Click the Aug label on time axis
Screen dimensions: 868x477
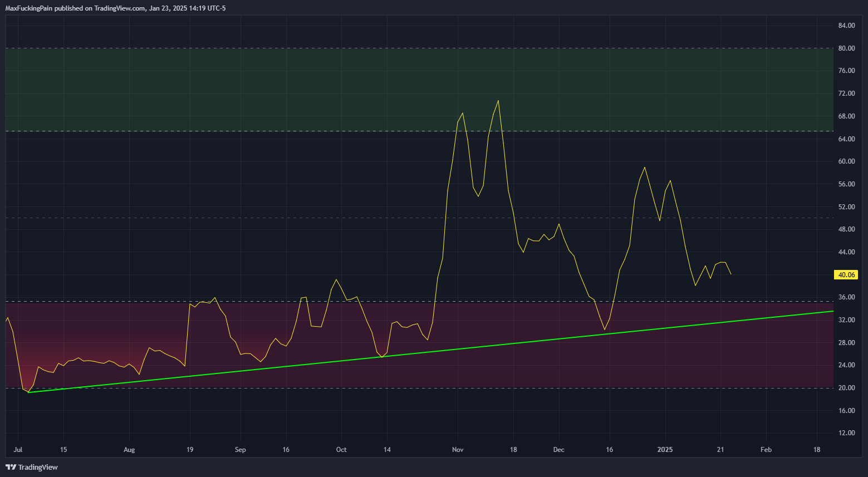click(x=129, y=450)
